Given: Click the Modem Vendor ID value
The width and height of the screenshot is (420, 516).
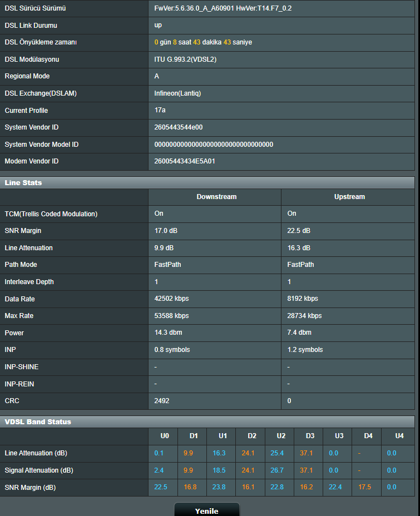Looking at the screenshot, I should point(185,161).
